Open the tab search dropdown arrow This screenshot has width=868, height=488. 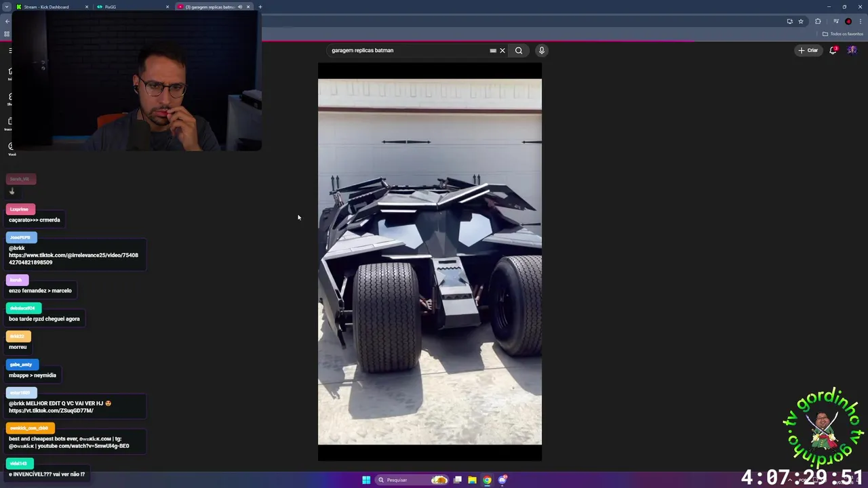point(6,7)
